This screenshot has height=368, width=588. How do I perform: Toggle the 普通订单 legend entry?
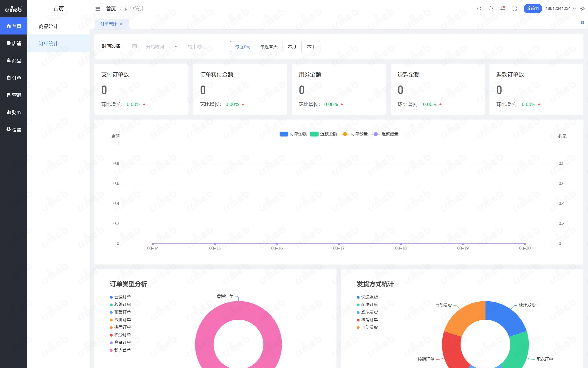pyautogui.click(x=120, y=297)
